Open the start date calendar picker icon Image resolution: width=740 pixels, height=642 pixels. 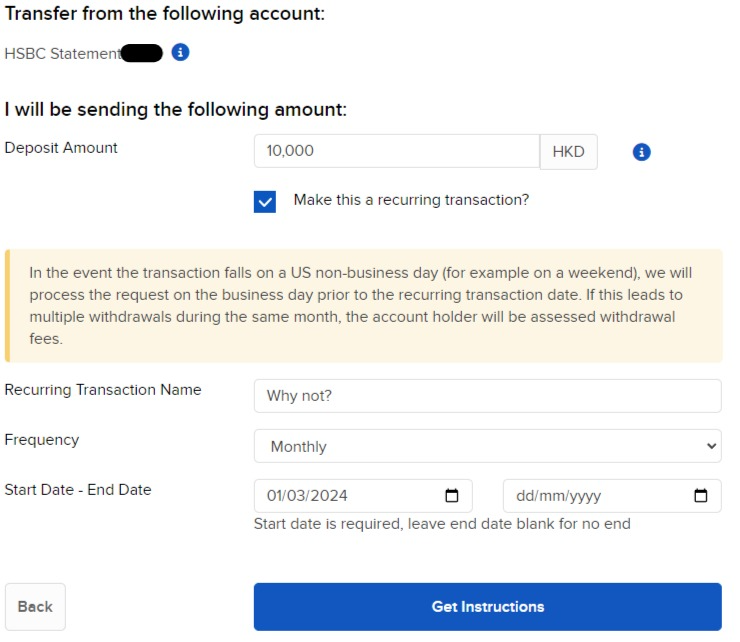point(452,495)
